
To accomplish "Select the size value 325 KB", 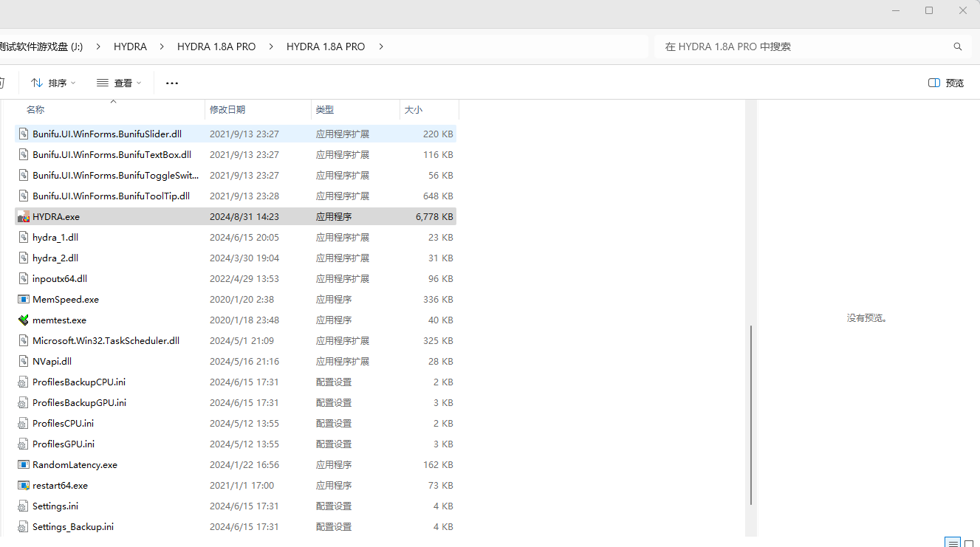I will click(438, 341).
